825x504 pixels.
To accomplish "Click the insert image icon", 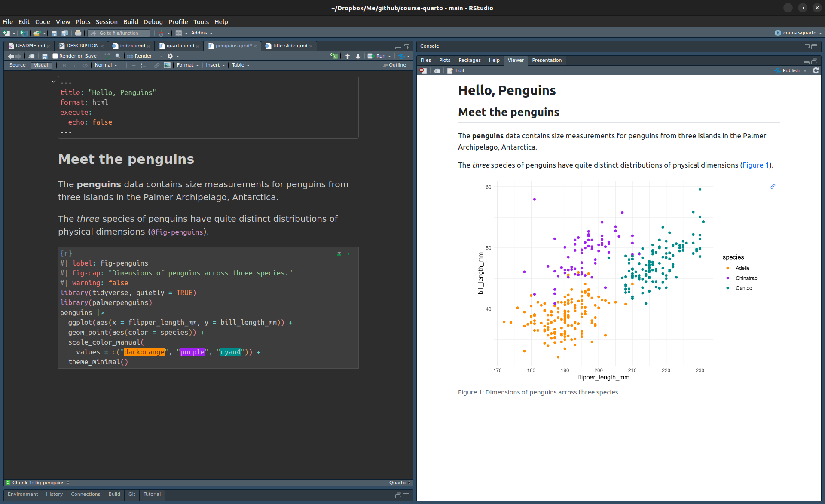I will (167, 65).
